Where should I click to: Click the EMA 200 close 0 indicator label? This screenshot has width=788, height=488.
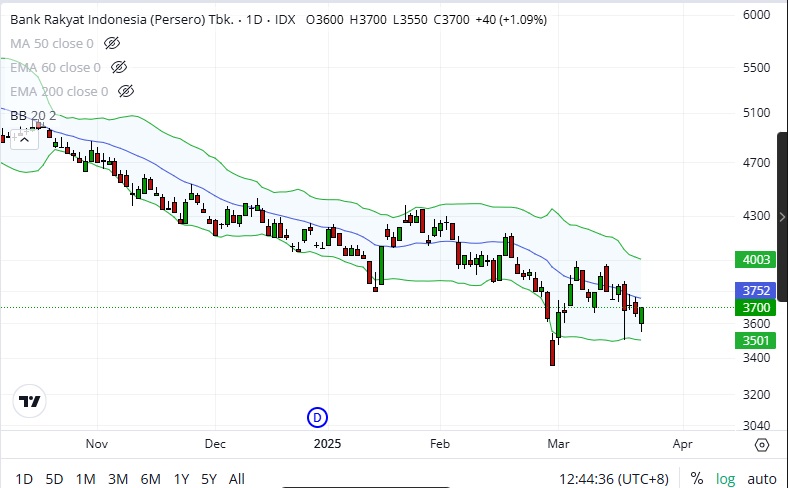pos(59,91)
